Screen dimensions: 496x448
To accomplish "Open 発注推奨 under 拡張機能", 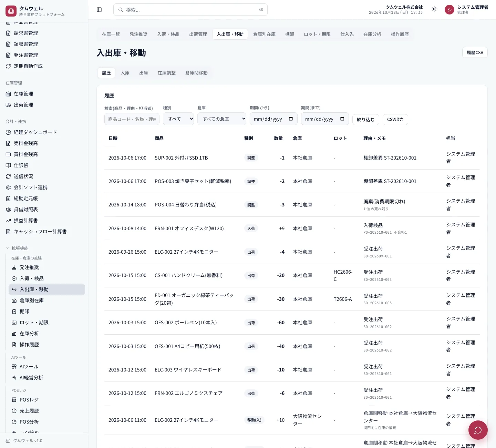I will [x=47, y=267].
